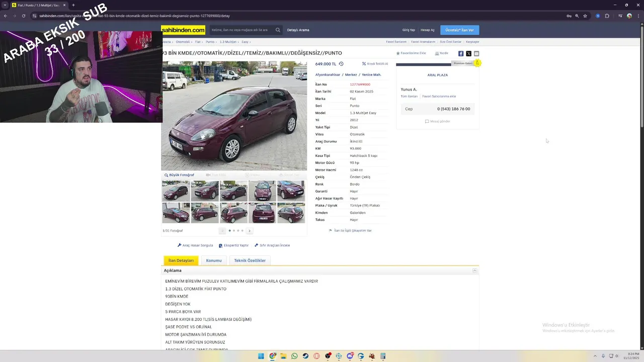644x362 pixels.
Task: Share the listing on Facebook
Action: 461,53
